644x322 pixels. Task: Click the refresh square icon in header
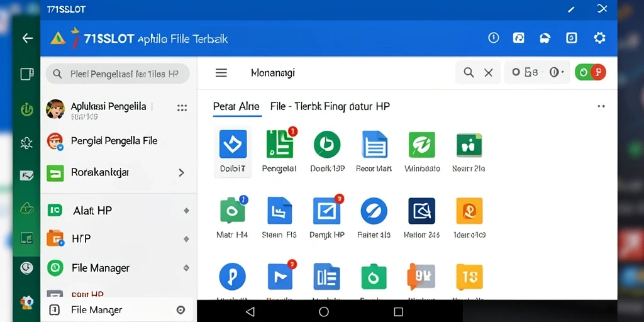(x=519, y=38)
